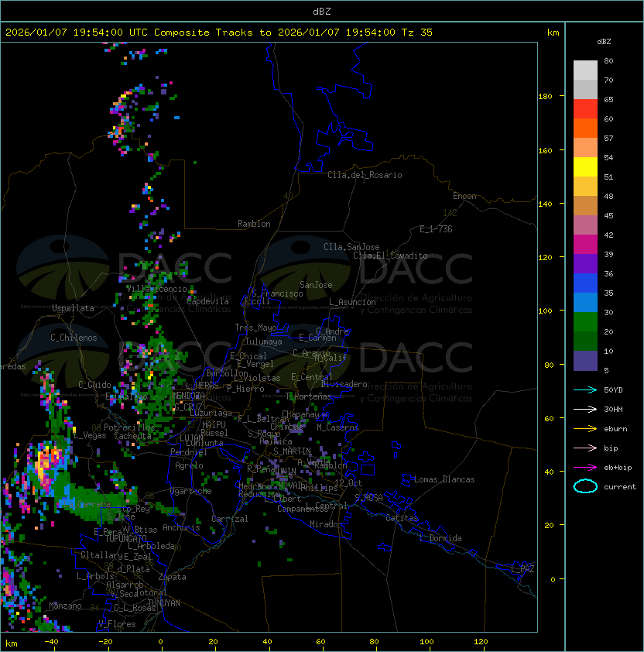Click the 'Agrelo' map label
The width and height of the screenshot is (644, 652).
click(x=189, y=465)
